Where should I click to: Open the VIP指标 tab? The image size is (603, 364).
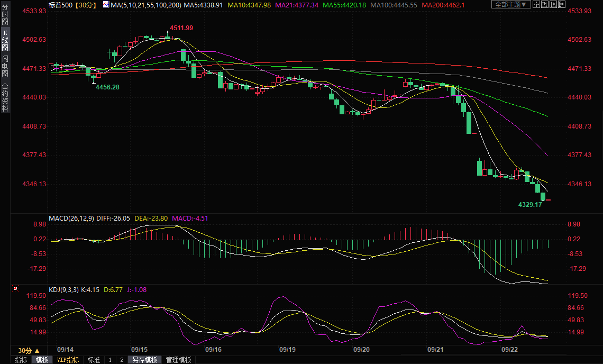pos(68,360)
